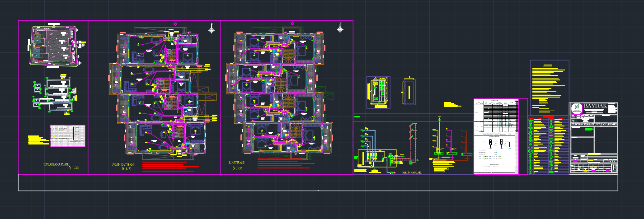Click the magenta diamond marker above first floor plan
644x219 pixels.
pos(292,23)
